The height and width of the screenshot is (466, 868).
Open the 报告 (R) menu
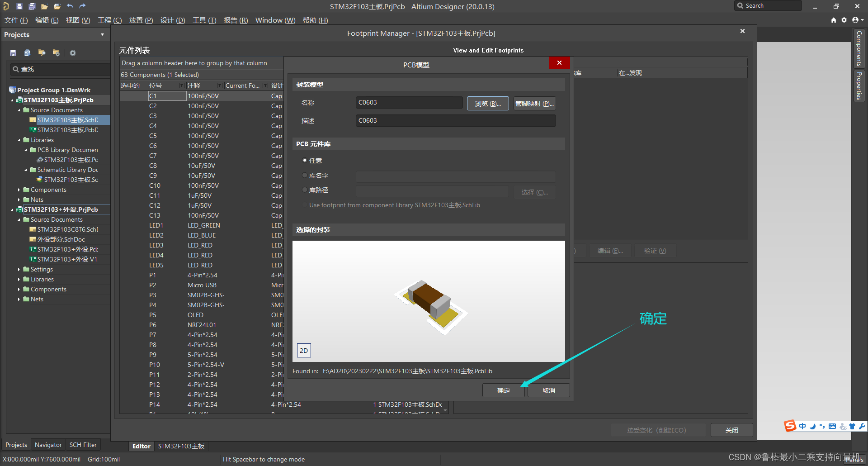[236, 20]
